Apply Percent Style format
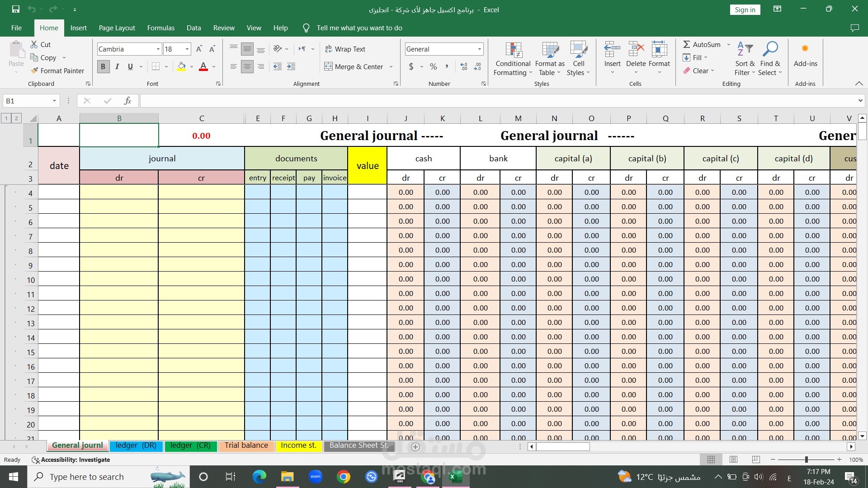Screen dimensions: 868x488 [x=433, y=66]
